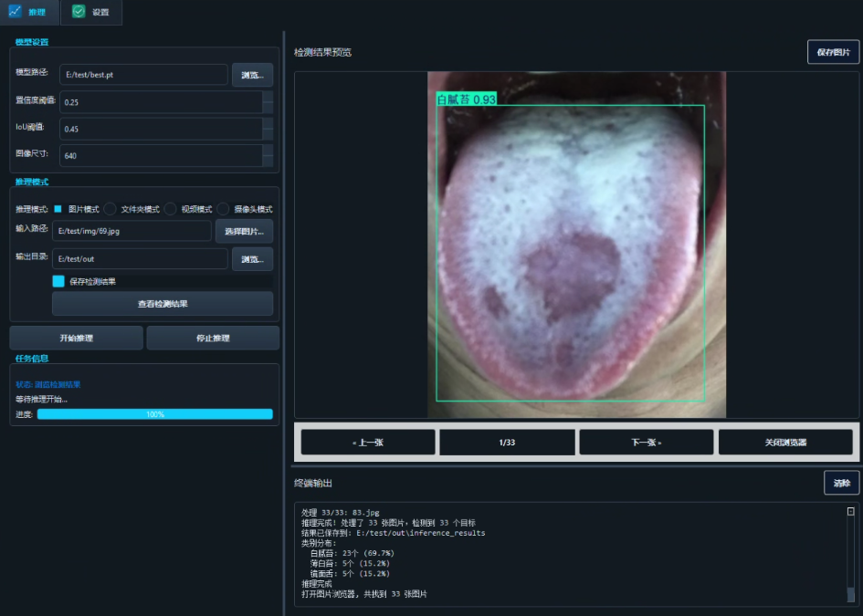Click the 设置 tab checkmark icon
Viewport: 863px width, 616px height.
(79, 11)
